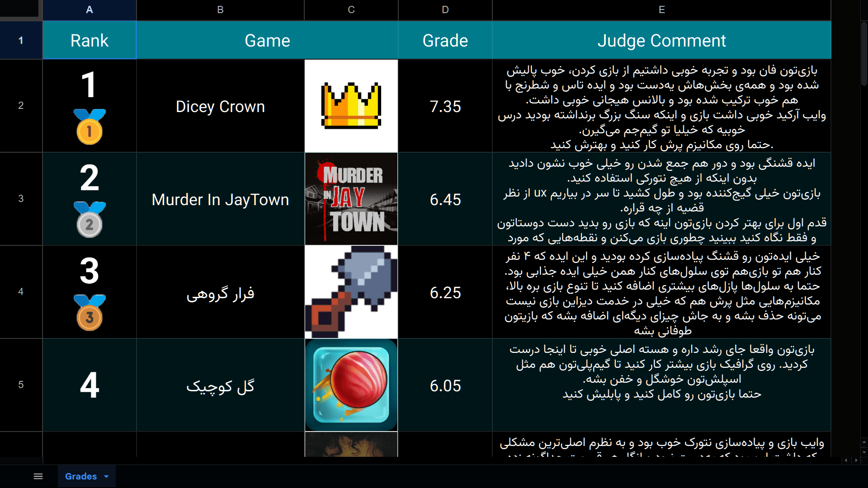This screenshot has width=868, height=488.
Task: Click the silver medal icon for rank 2
Action: pos(90,223)
